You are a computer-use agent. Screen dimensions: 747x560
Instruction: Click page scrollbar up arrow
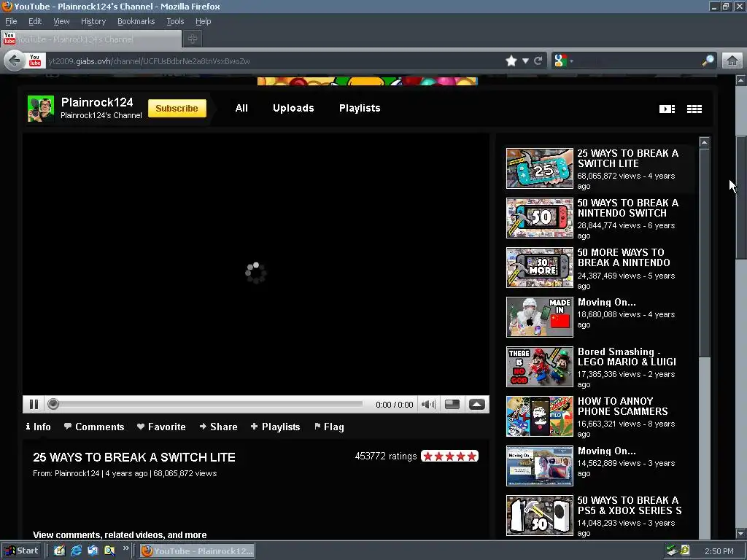[741, 80]
